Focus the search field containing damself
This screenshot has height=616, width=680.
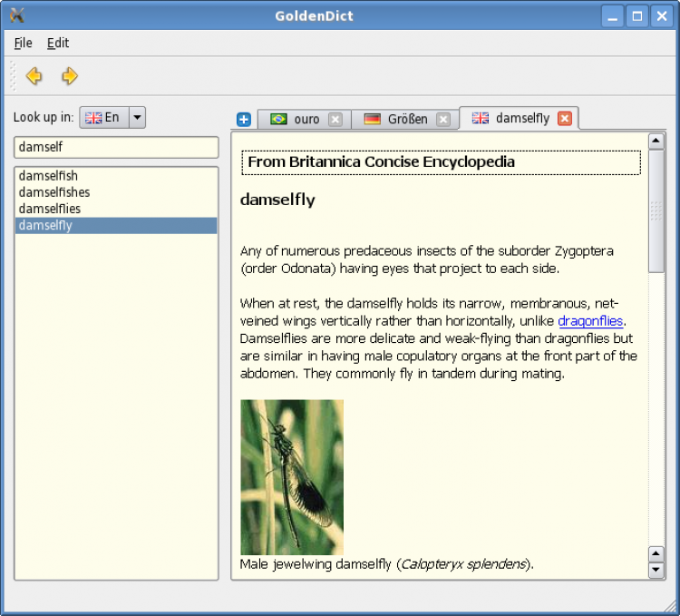click(x=116, y=148)
